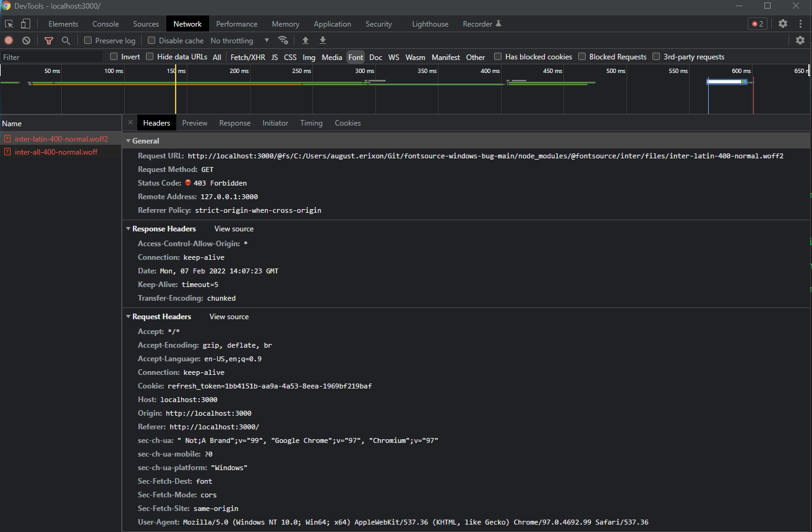812x532 pixels.
Task: Switch to the Elements panel
Action: point(63,24)
